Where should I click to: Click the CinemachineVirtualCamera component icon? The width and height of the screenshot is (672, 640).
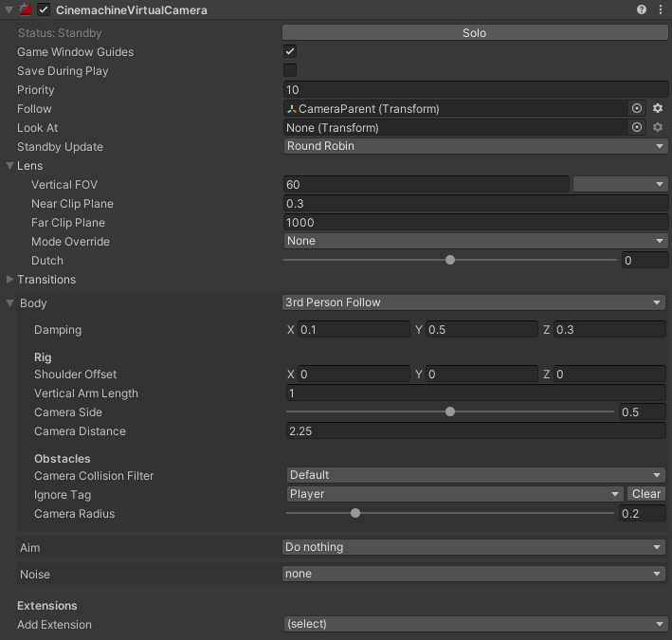27,9
